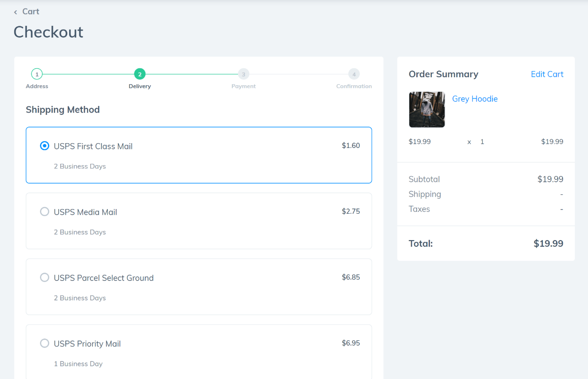Screen dimensions: 588x379
Task: Click the USPS Media Mail label
Action: [x=85, y=212]
